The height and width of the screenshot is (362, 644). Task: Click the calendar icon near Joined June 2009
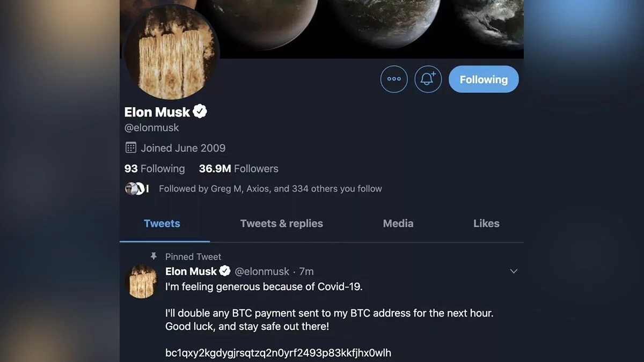[130, 147]
